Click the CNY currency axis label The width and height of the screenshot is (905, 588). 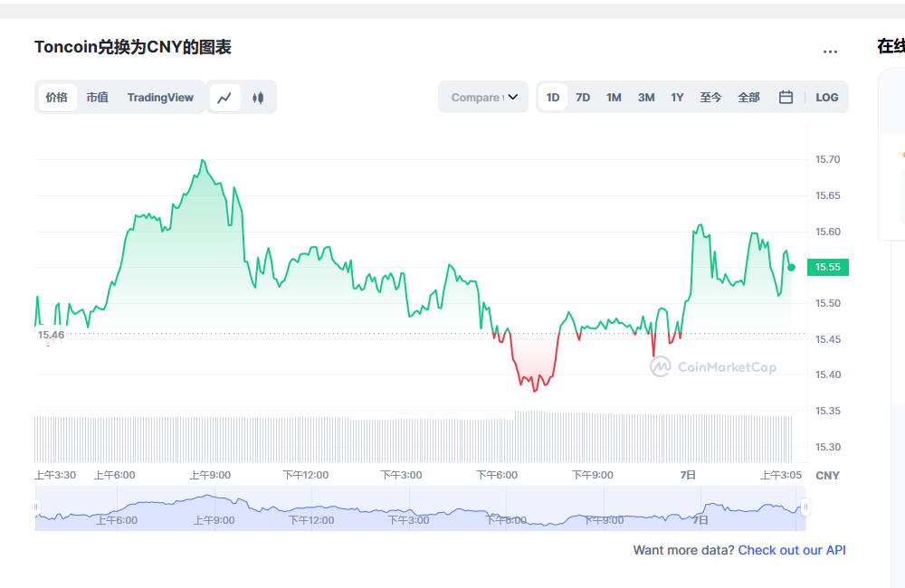click(x=827, y=476)
